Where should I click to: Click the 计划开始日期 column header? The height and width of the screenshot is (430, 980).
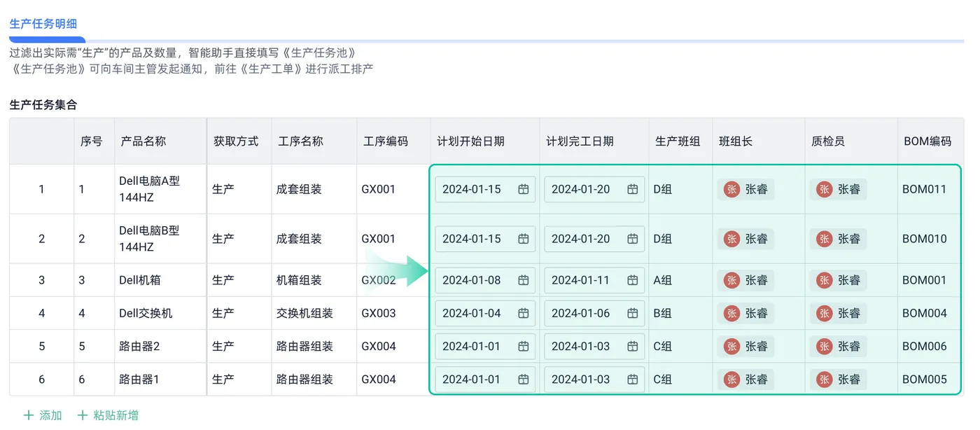point(470,141)
